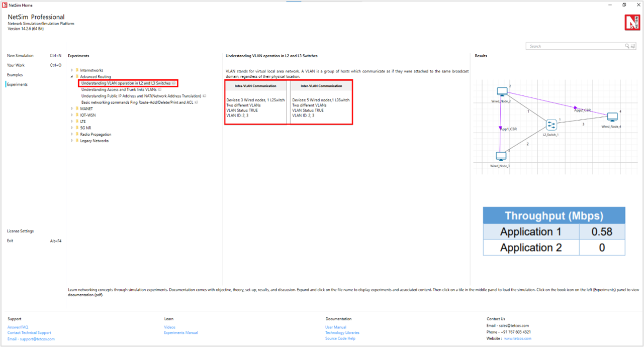The height and width of the screenshot is (347, 644).
Task: Open Your Work in the sidebar
Action: tap(16, 65)
